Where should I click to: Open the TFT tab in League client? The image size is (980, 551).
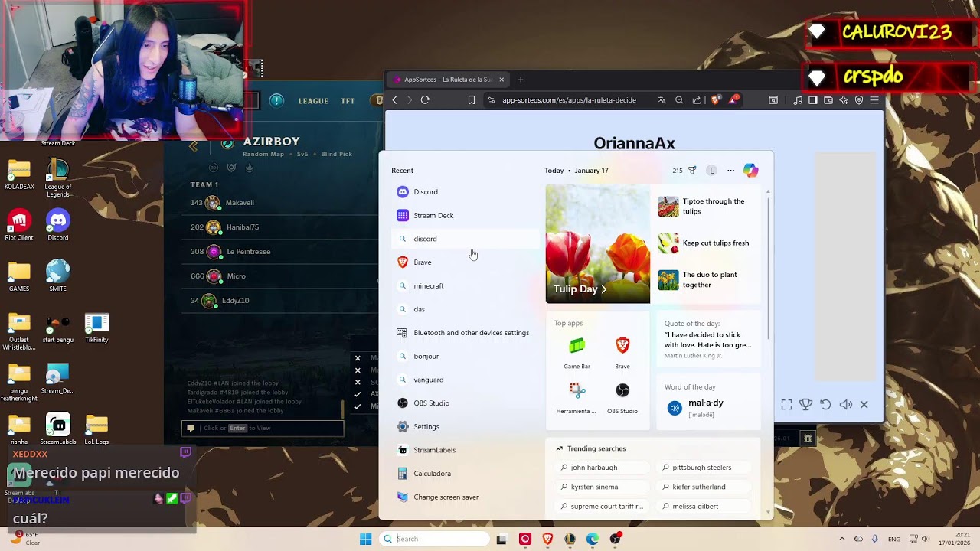348,101
